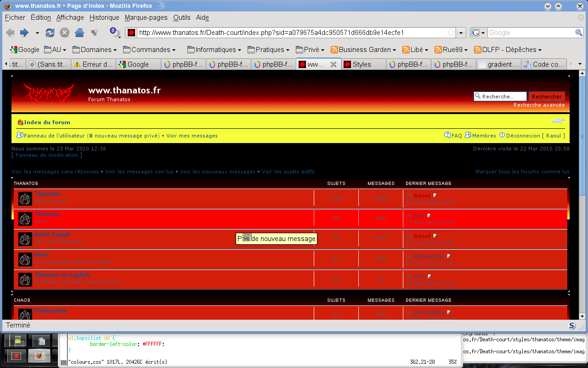
Task: Click the S icon in status bar
Action: (572, 325)
